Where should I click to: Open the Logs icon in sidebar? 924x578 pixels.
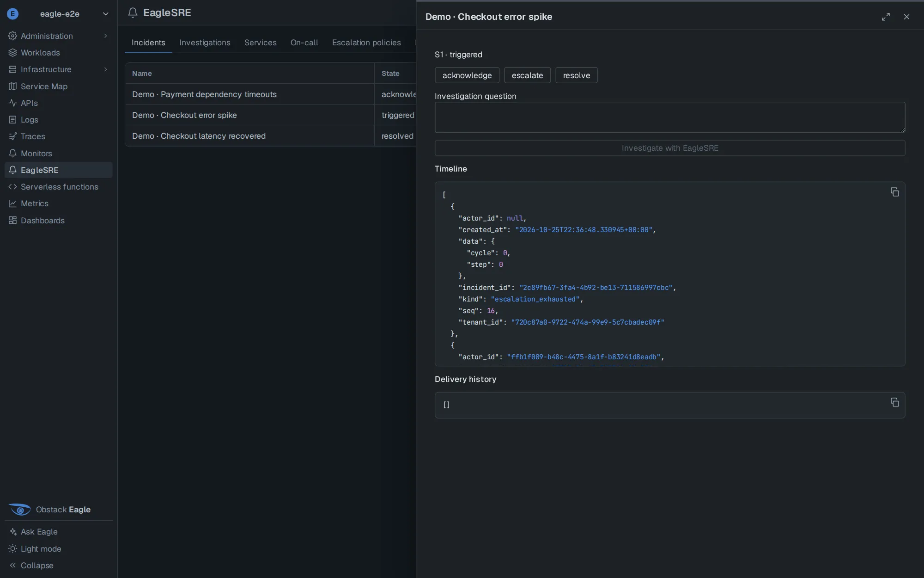(x=12, y=120)
